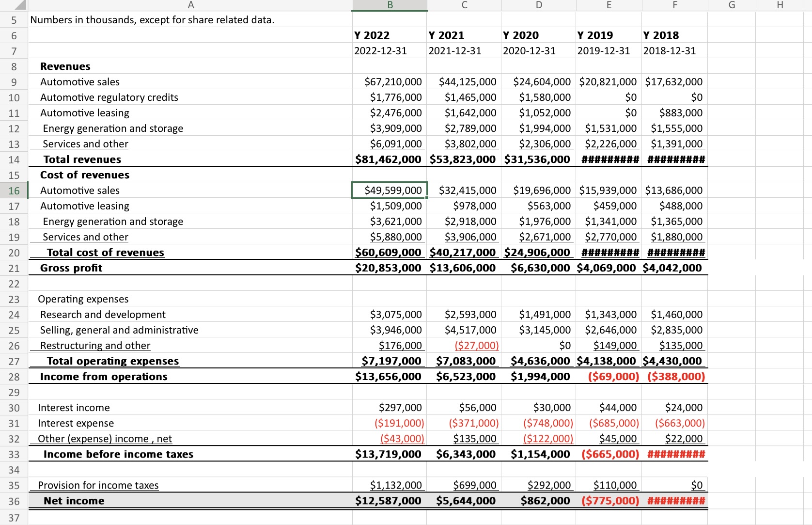Select the Net income value $12,587,000
The image size is (812, 525).
tap(388, 501)
